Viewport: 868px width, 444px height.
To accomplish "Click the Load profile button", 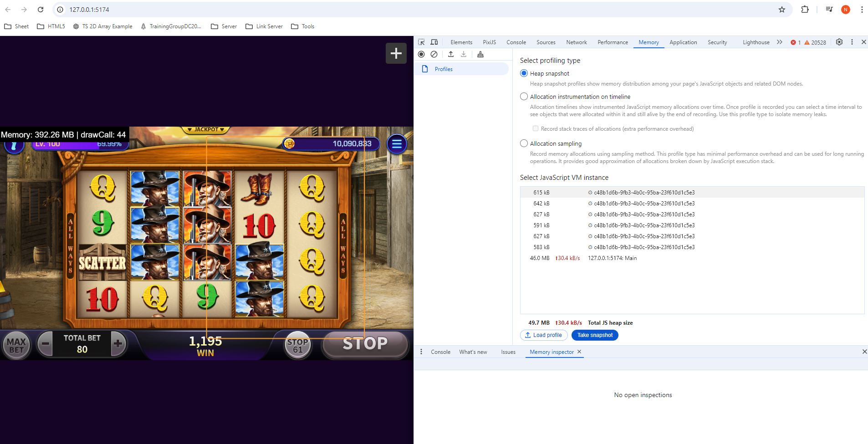I will tap(544, 335).
